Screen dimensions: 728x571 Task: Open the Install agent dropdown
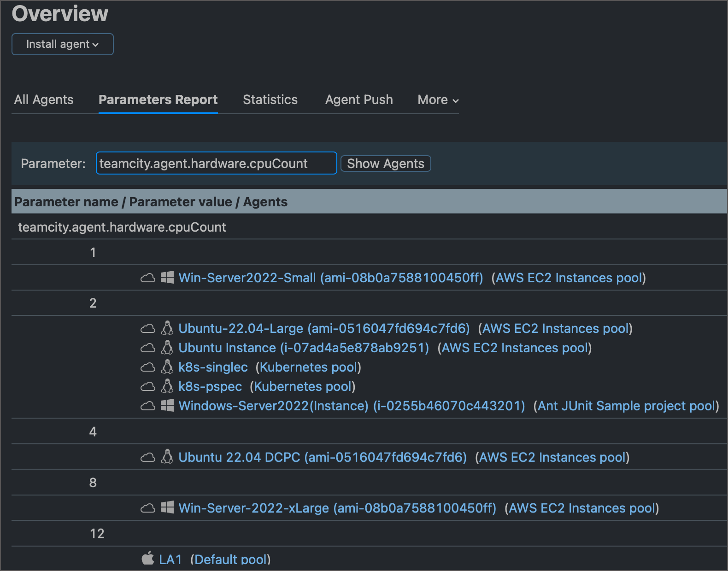point(63,44)
